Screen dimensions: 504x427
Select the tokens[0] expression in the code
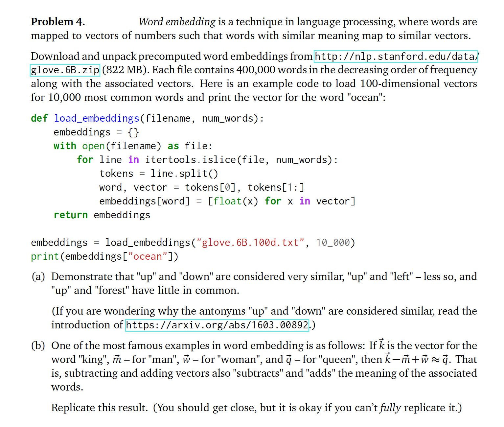(x=211, y=187)
